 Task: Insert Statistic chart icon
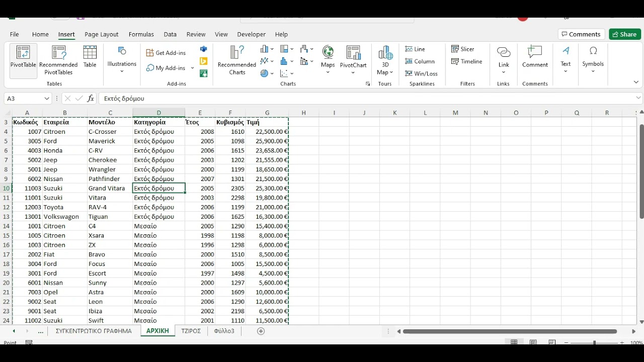(287, 61)
